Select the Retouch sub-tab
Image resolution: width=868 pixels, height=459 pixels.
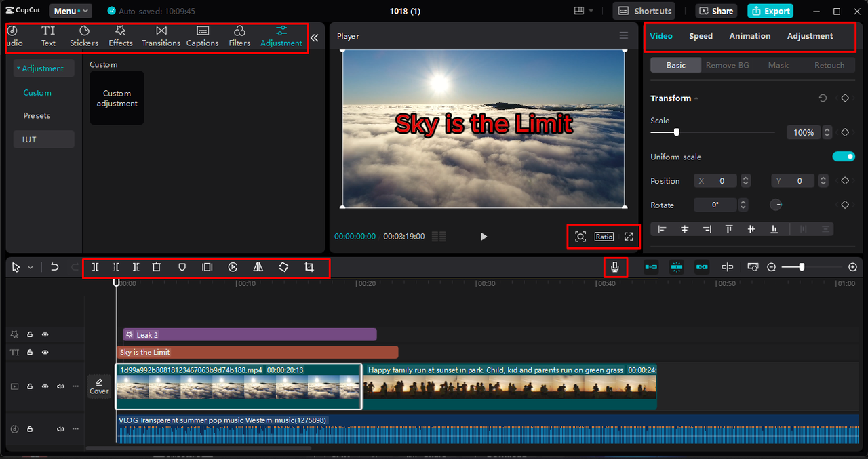coord(829,65)
